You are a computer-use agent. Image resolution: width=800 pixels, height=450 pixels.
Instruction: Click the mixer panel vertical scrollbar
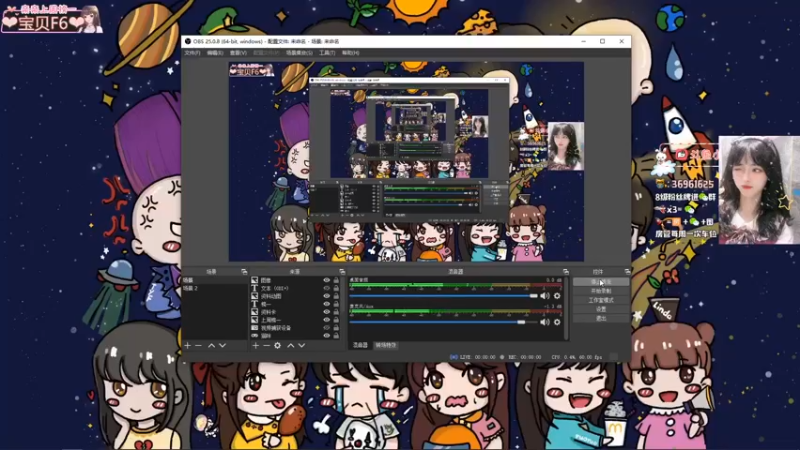[566, 309]
